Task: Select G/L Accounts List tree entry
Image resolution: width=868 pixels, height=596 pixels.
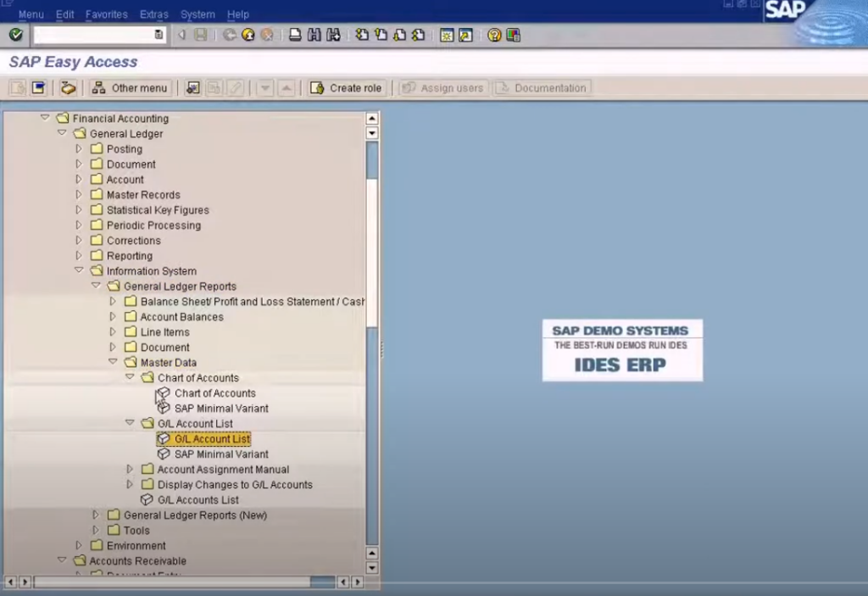Action: [x=198, y=499]
